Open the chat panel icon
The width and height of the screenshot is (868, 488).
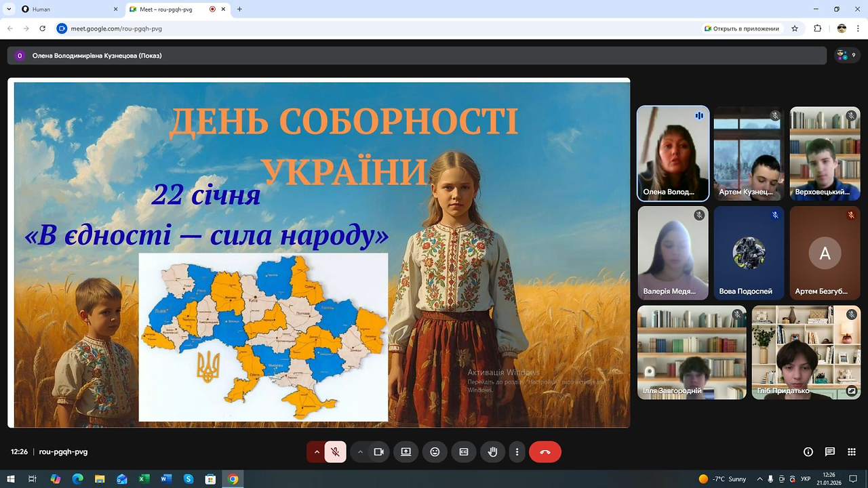tap(830, 452)
